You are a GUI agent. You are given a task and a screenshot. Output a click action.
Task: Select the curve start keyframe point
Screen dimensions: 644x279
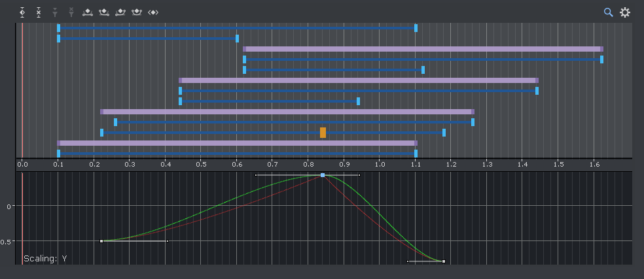pyautogui.click(x=101, y=241)
